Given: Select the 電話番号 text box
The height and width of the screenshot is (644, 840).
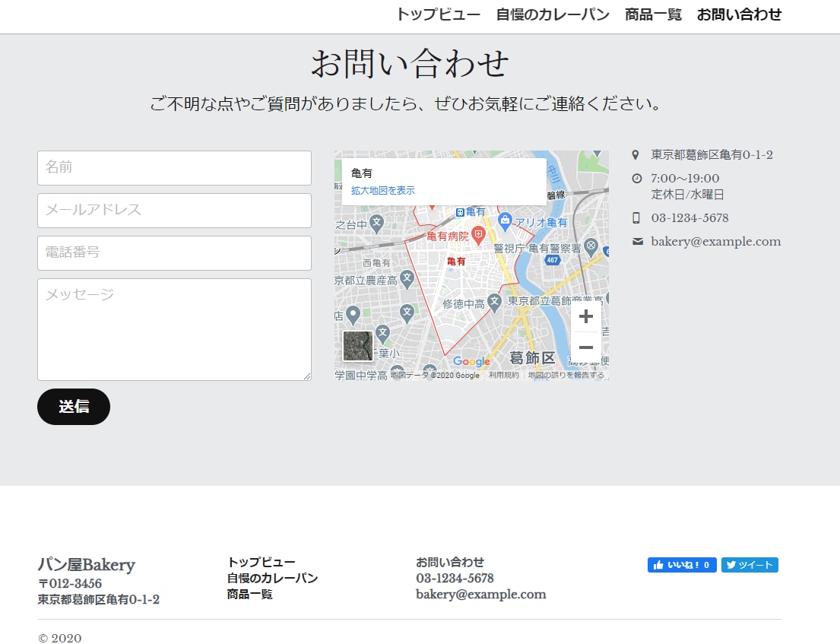Looking at the screenshot, I should 174,253.
